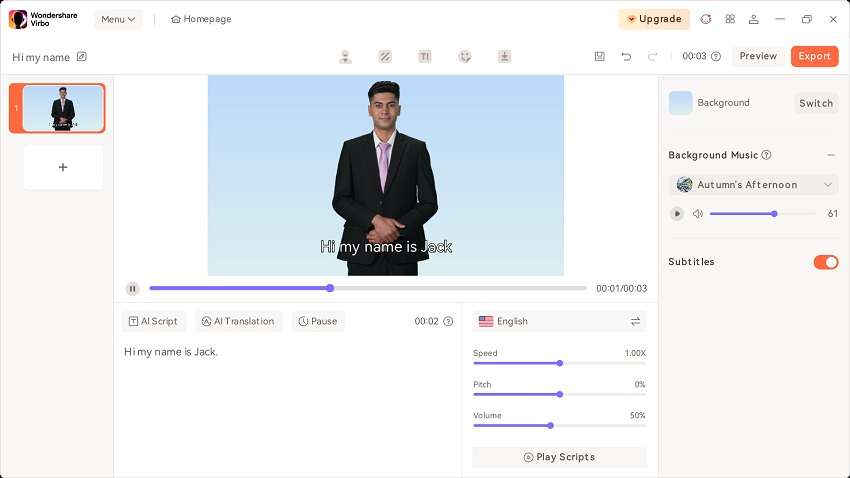Edit project name with pencil icon
The image size is (850, 478).
click(x=82, y=56)
